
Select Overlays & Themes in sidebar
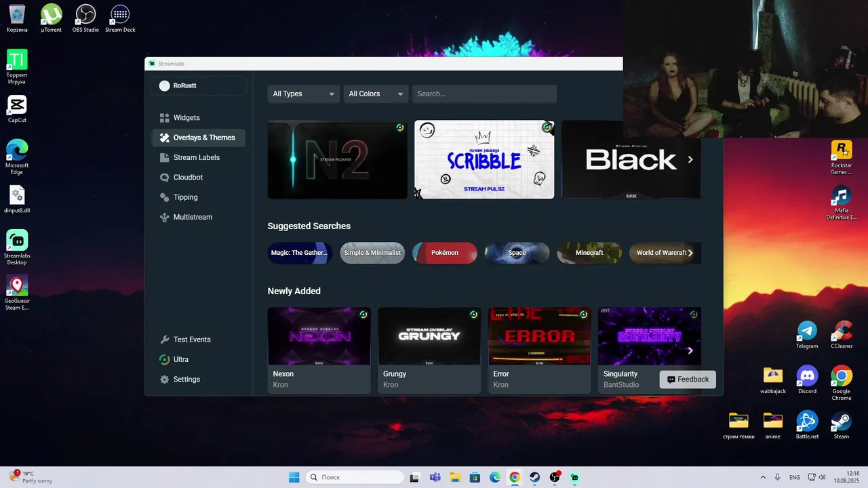click(x=198, y=138)
